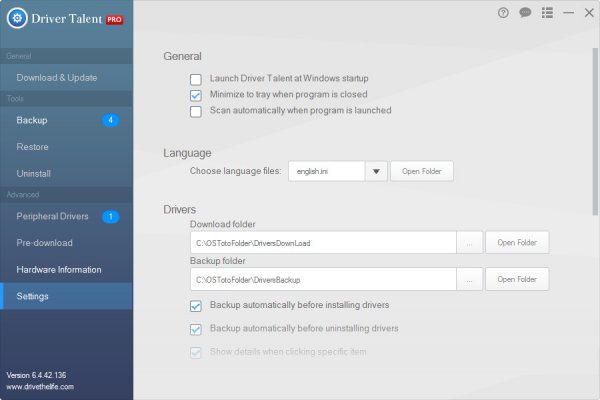This screenshot has width=600, height=400.
Task: Open the Uninstall section
Action: (x=67, y=174)
